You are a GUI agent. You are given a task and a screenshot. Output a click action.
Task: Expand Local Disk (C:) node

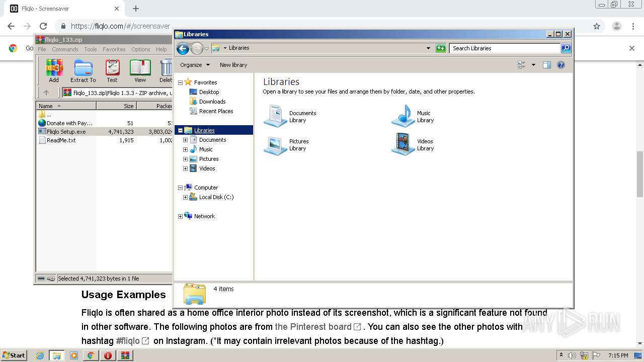[x=185, y=197]
